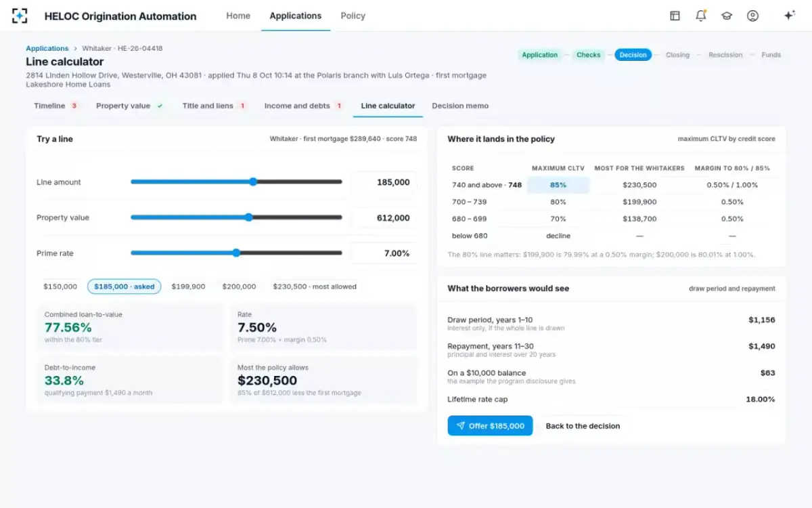The image size is (812, 508).
Task: Adjust the Line amount slider handle
Action: click(x=253, y=182)
